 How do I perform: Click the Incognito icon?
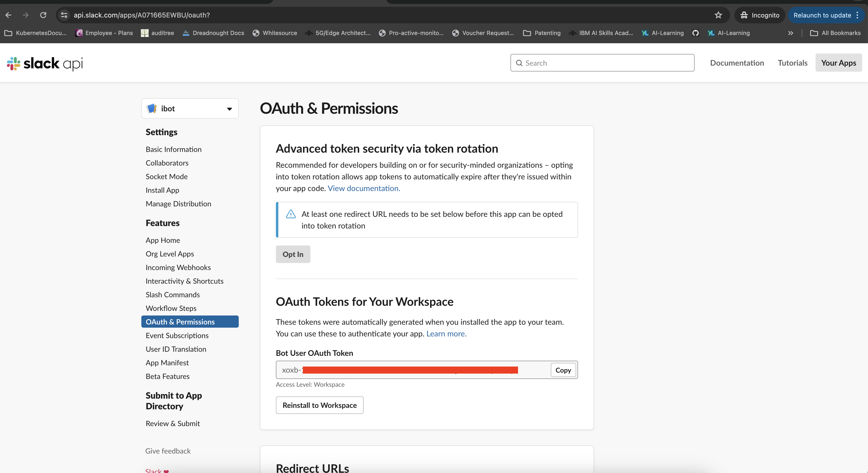[x=744, y=15]
